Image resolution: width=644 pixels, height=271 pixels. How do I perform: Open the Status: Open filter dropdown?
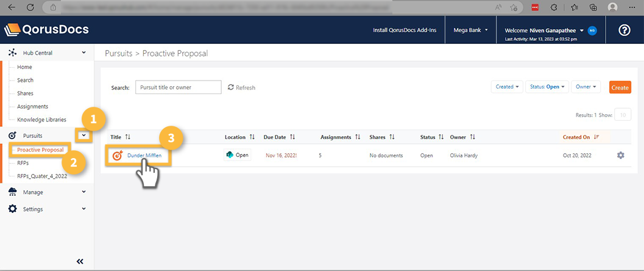click(548, 87)
